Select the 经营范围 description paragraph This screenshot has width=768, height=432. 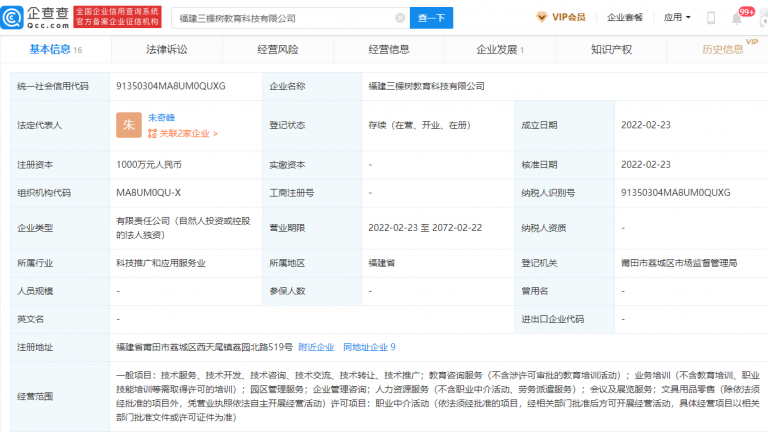(x=437, y=396)
